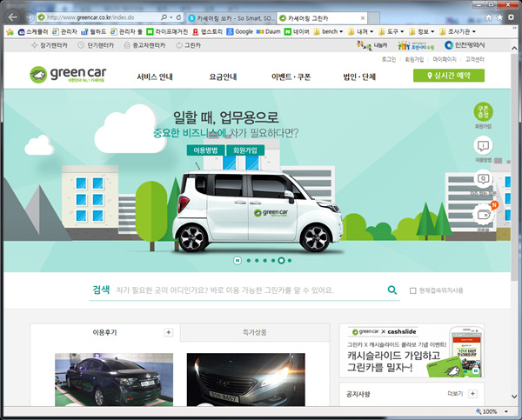The width and height of the screenshot is (522, 420).
Task: Open the 요금안내 menu
Action: (x=223, y=77)
